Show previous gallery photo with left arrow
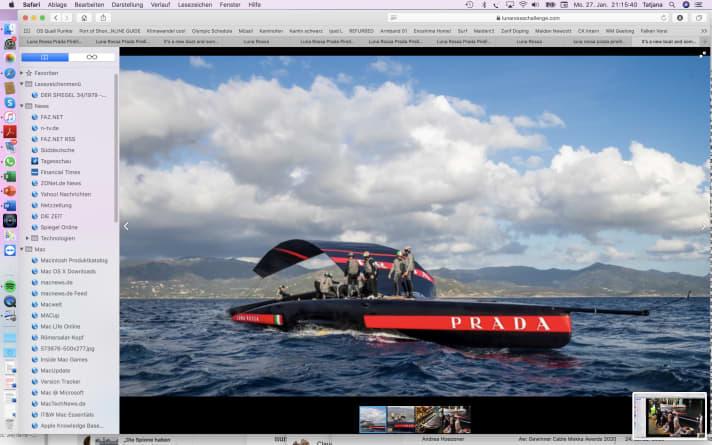The image size is (712, 445). click(126, 226)
